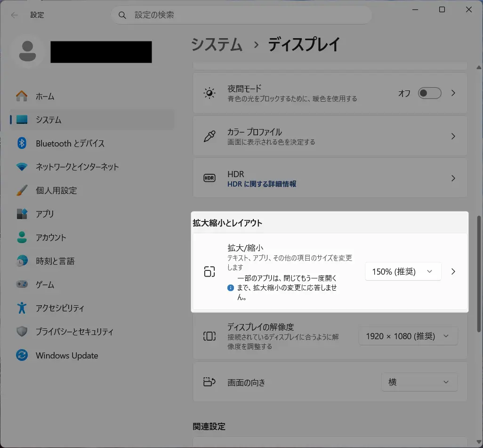This screenshot has width=483, height=448.
Task: Open Bluetooth とデバイス via its icon
Action: [x=22, y=143]
